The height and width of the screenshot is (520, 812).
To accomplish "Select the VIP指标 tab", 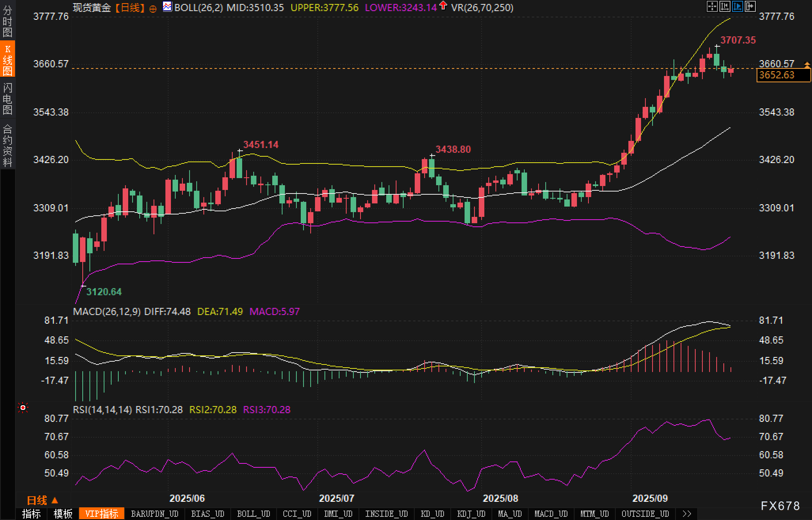I will [102, 514].
